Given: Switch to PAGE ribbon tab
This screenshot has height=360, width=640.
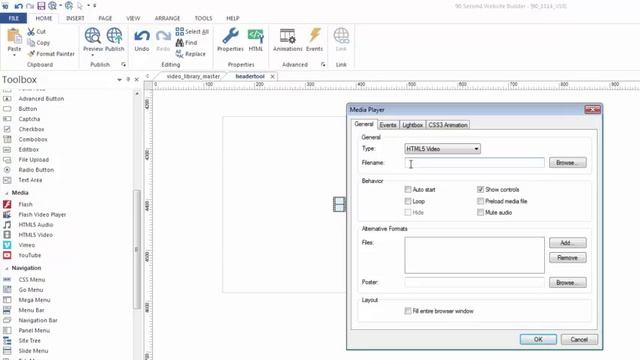Looking at the screenshot, I should pyautogui.click(x=105, y=18).
